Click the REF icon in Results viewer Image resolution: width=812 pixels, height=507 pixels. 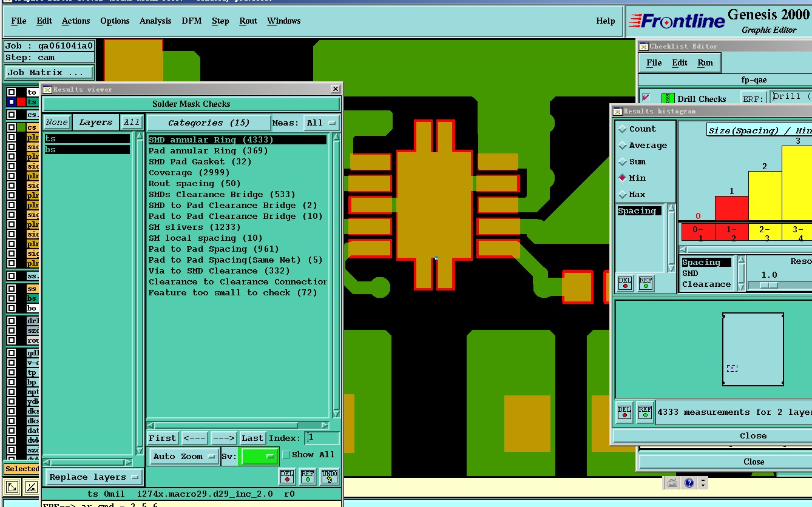pos(308,476)
